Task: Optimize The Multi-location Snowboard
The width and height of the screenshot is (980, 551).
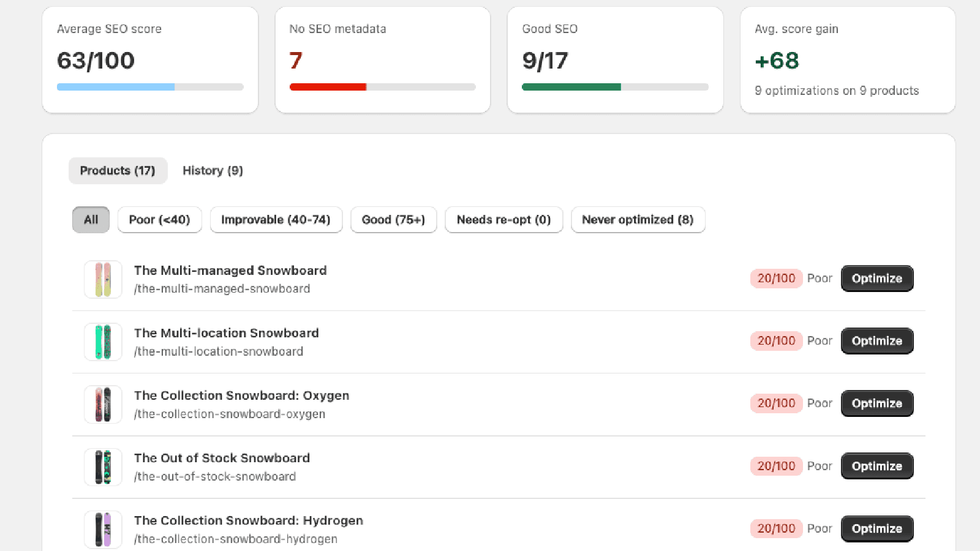Action: (877, 341)
